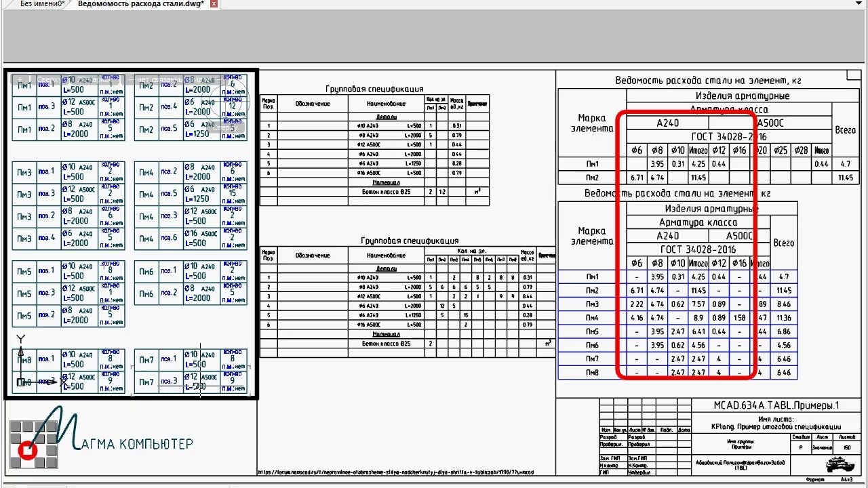
Task: Click the 'Дата' column header in the title block
Action: tap(684, 430)
